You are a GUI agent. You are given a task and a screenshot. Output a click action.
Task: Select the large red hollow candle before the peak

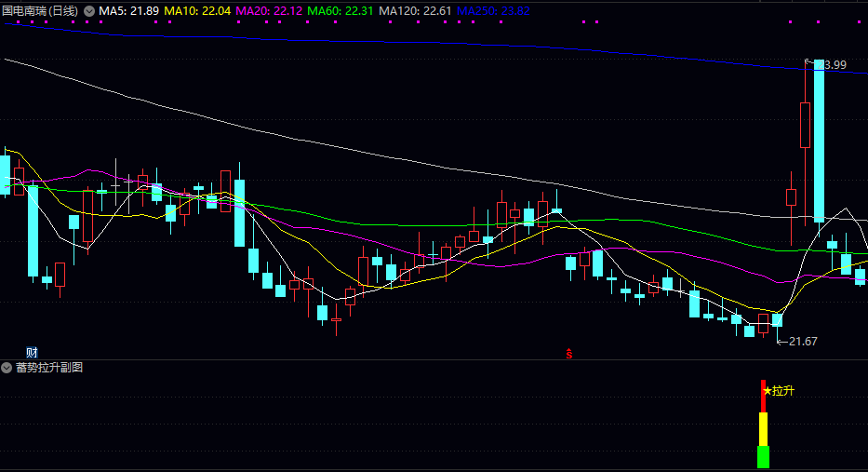pyautogui.click(x=805, y=125)
